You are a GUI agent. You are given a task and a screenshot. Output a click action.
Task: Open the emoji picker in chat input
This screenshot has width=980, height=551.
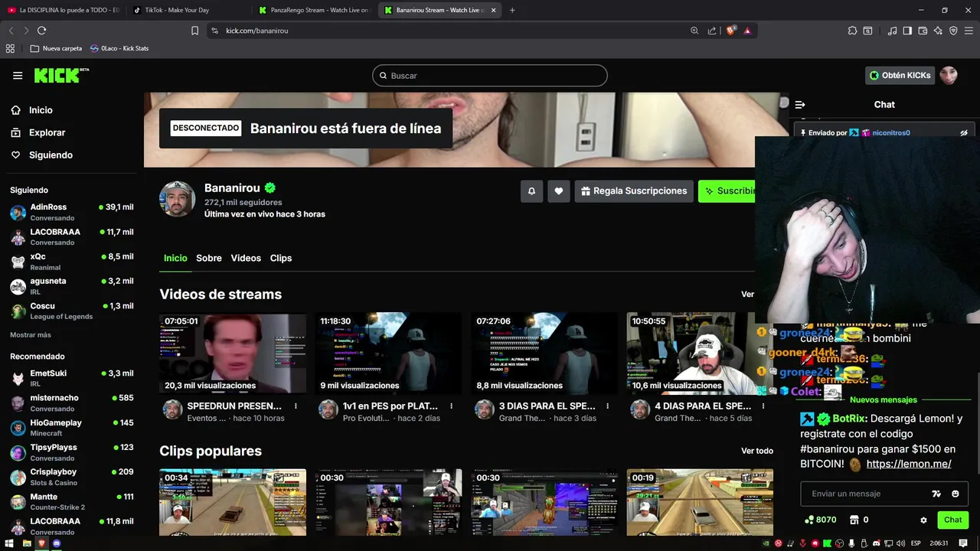click(x=955, y=494)
